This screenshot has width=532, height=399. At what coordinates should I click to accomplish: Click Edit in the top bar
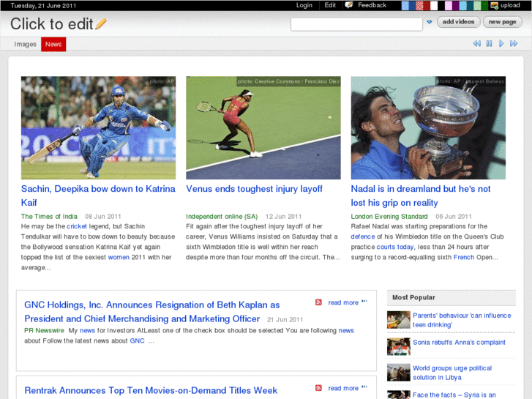point(330,5)
